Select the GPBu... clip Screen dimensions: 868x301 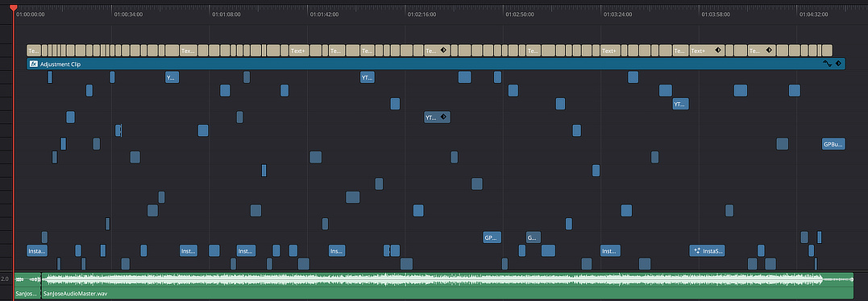coord(833,144)
